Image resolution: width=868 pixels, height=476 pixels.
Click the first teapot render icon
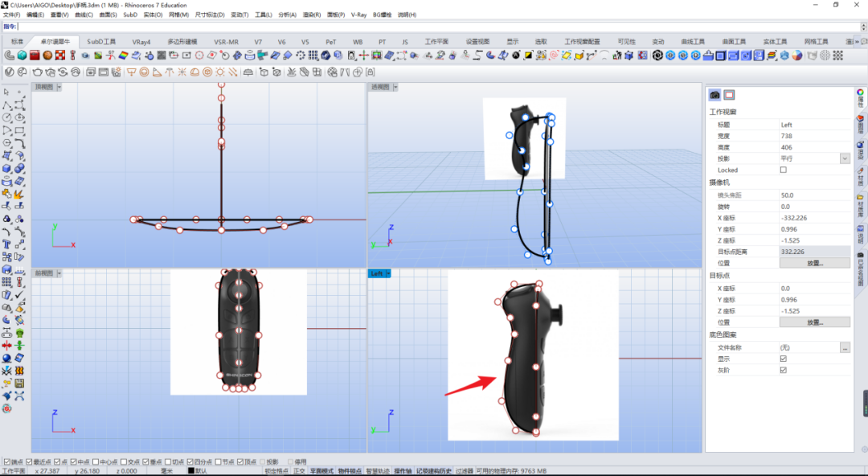pos(37,72)
